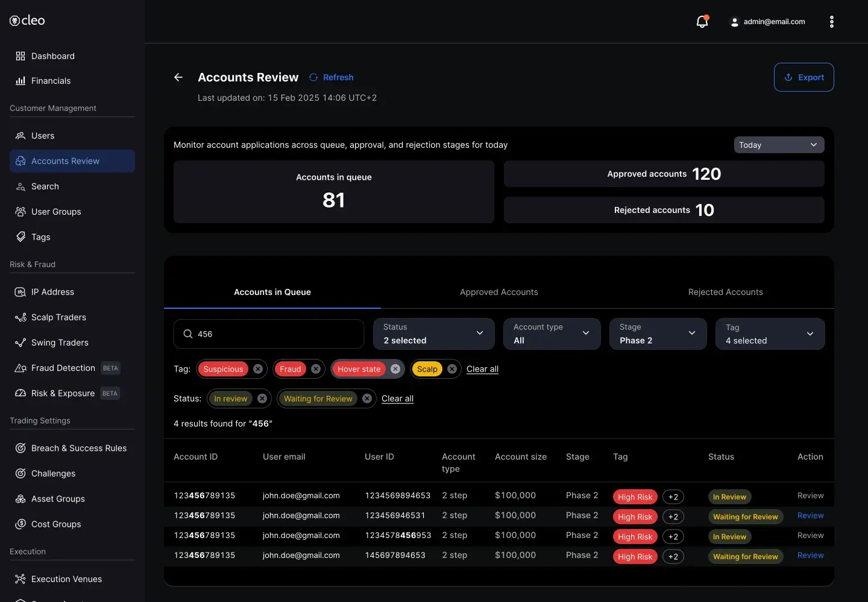Open the Status filter dropdown
868x602 pixels.
434,334
